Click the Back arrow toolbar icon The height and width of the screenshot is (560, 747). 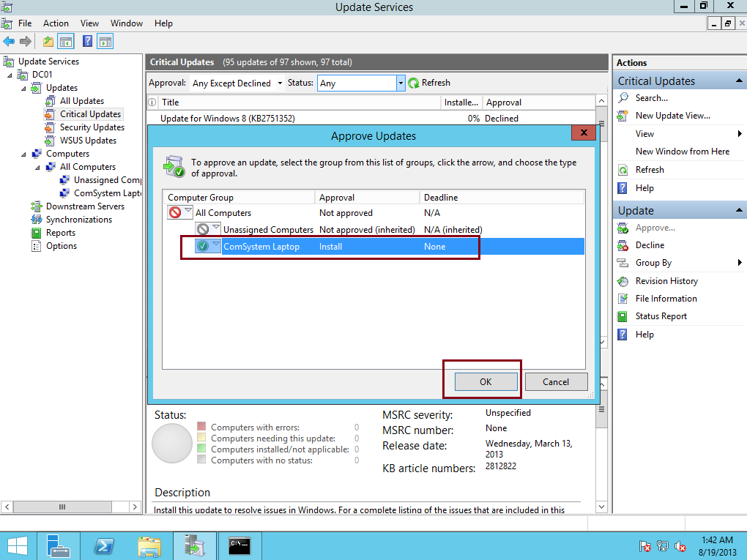9,42
